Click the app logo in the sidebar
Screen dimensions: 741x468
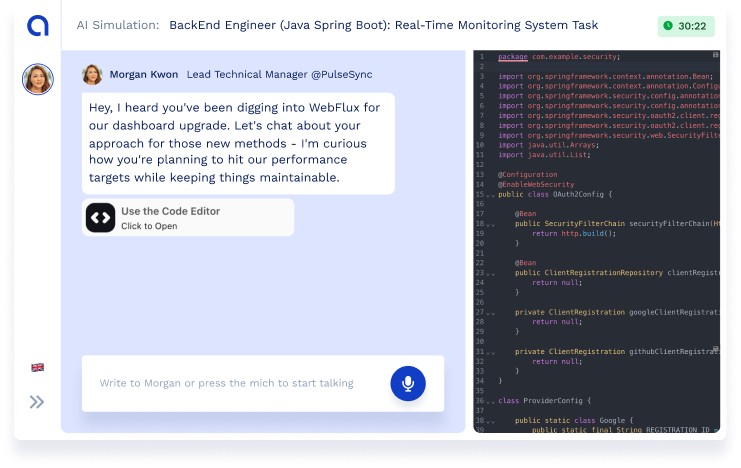click(37, 26)
